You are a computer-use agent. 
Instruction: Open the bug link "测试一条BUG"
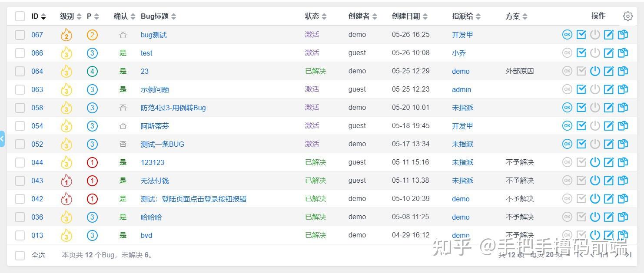[x=163, y=144]
